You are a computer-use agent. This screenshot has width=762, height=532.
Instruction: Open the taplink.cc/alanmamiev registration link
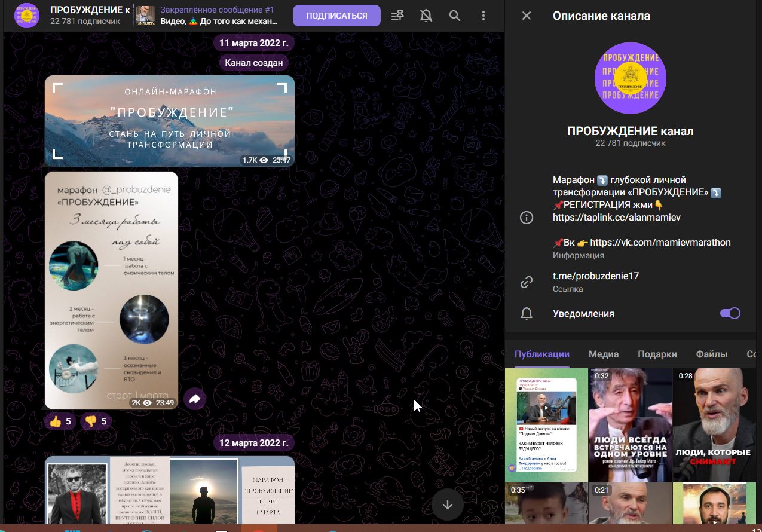coord(617,218)
